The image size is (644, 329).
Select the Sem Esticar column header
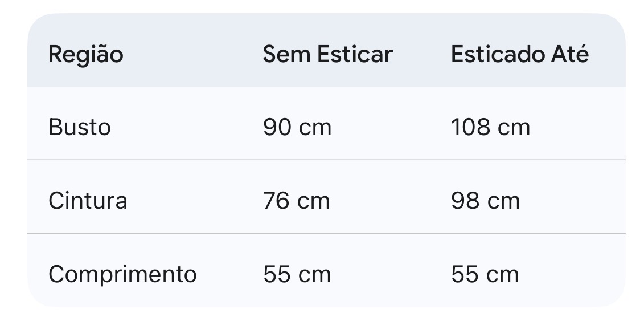(x=327, y=55)
